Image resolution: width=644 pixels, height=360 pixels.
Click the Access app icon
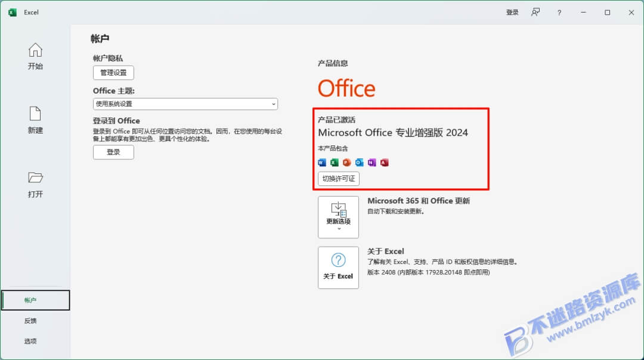(385, 163)
